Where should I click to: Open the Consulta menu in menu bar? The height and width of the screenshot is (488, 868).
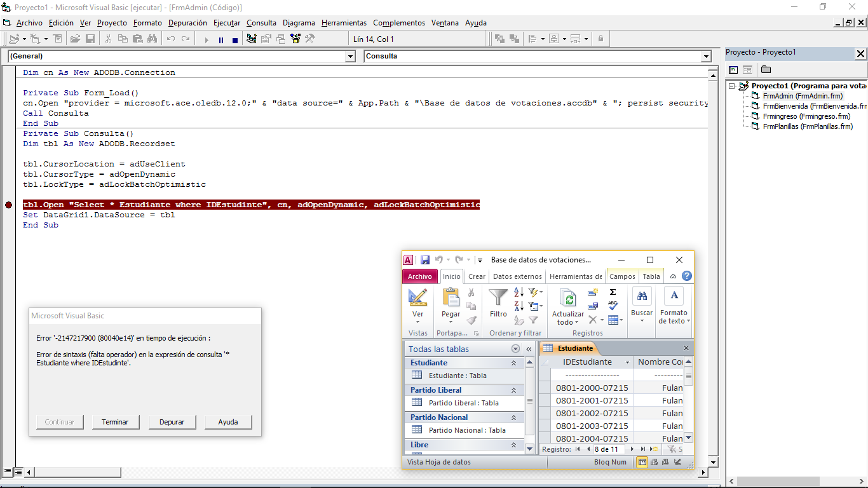coord(261,23)
